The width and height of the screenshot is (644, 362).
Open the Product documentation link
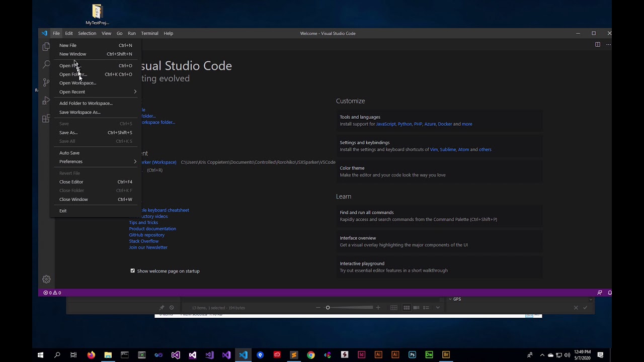pyautogui.click(x=152, y=229)
